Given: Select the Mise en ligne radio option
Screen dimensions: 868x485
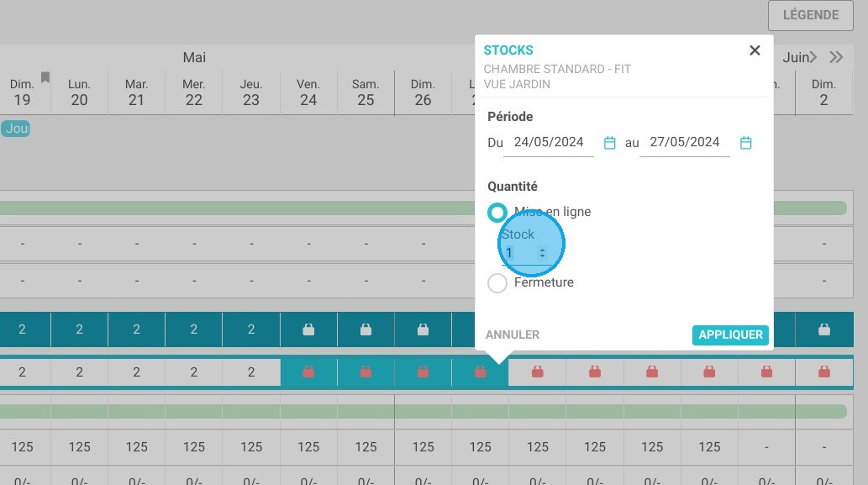Looking at the screenshot, I should click(x=497, y=212).
